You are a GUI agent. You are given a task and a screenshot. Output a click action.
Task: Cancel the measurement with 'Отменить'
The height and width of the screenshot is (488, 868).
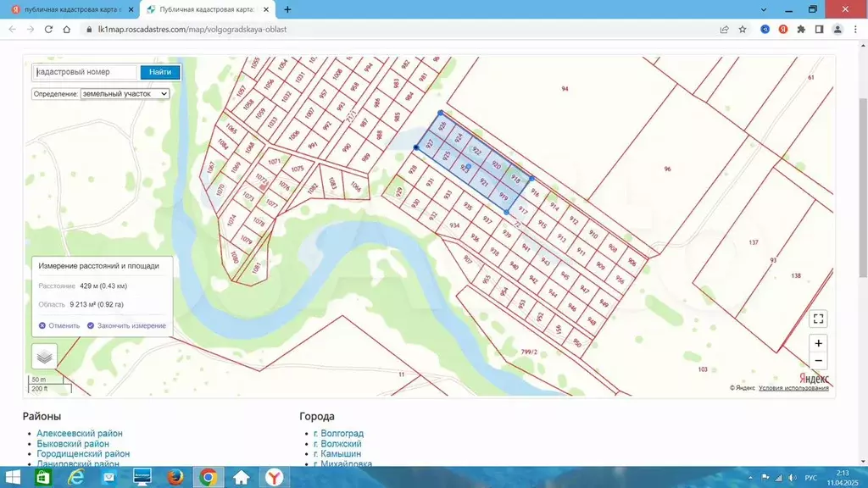click(59, 326)
